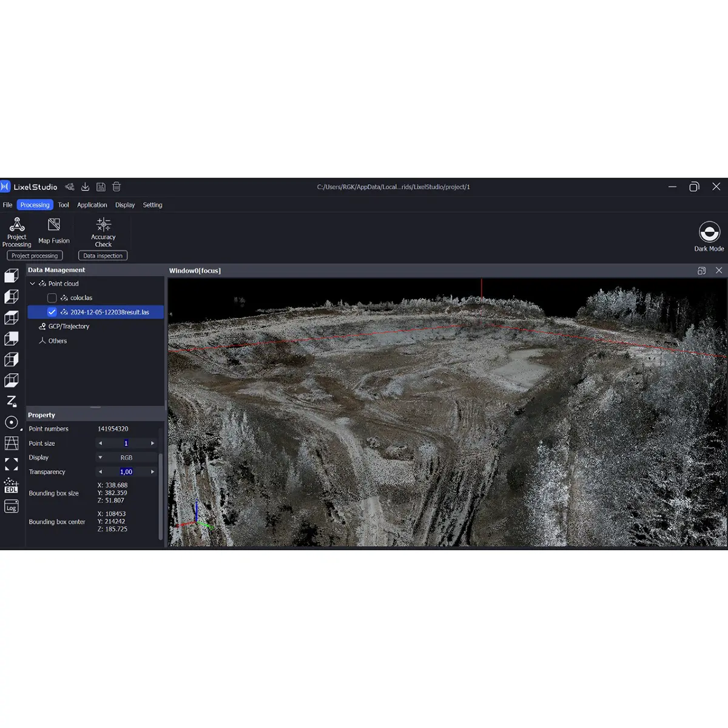Screen dimensions: 728x728
Task: Enable the color.las checkbox
Action: (x=52, y=298)
